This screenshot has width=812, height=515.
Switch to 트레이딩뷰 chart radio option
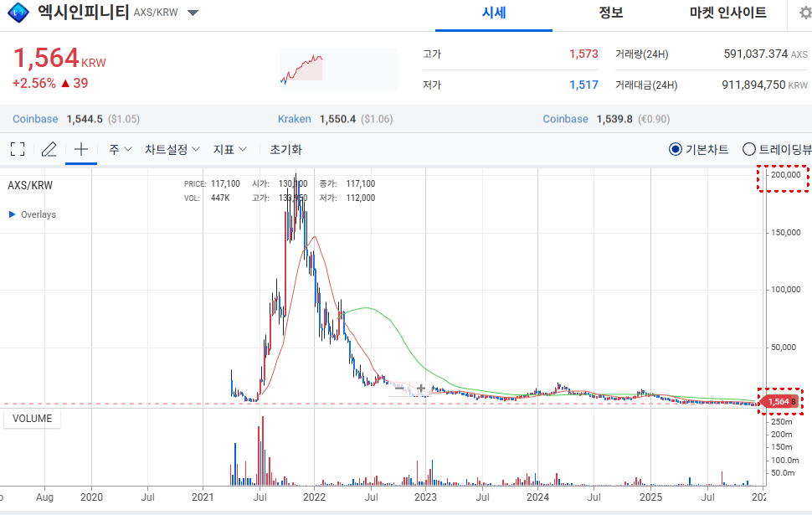pos(749,150)
